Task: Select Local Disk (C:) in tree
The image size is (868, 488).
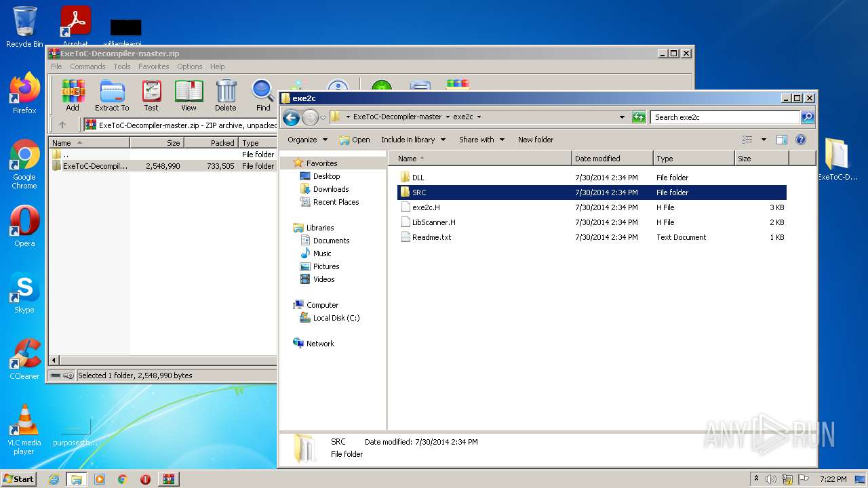Action: (x=336, y=318)
